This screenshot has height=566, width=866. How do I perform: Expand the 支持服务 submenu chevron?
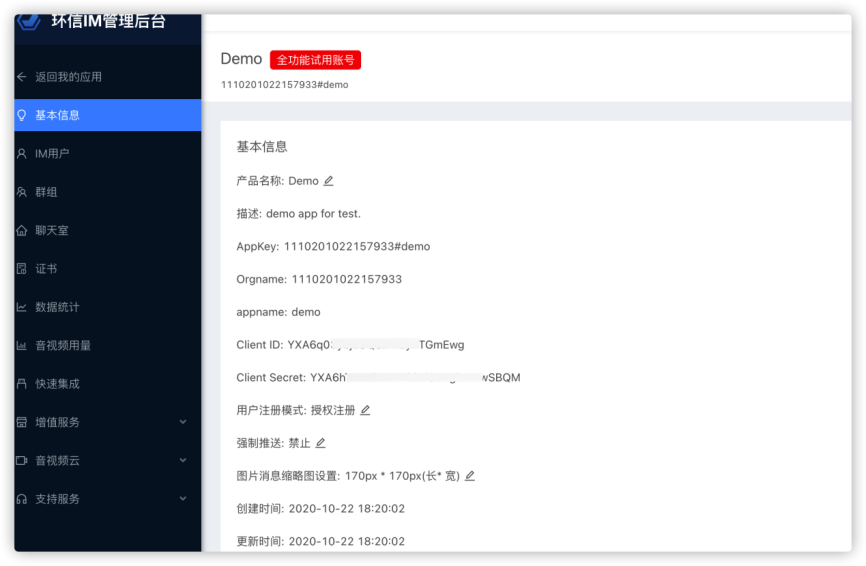point(183,499)
